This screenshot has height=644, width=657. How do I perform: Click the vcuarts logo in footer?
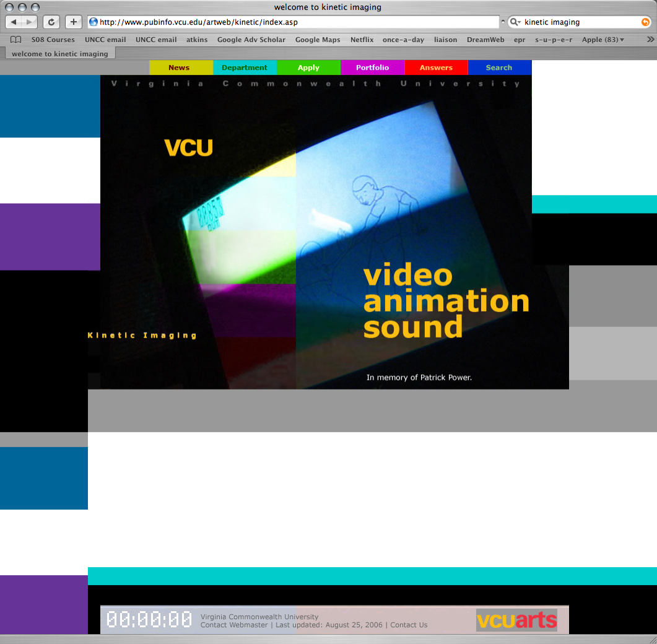516,620
